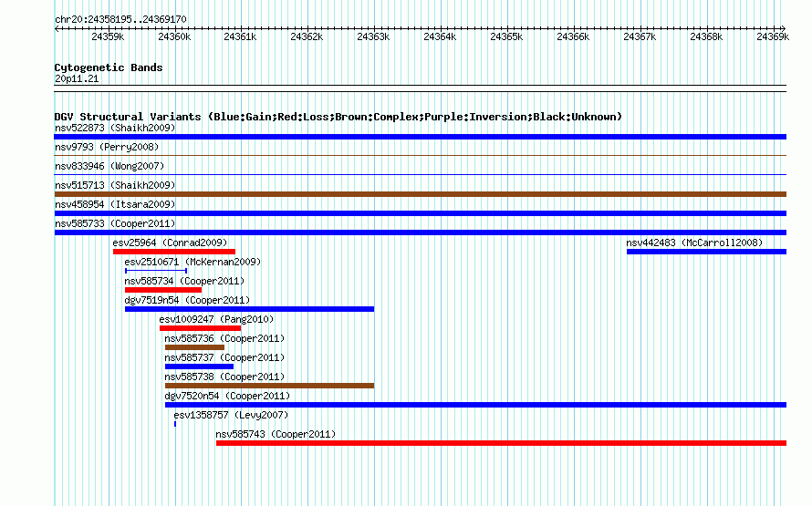Open esv1009247 (Pang2010) variant

click(x=216, y=319)
